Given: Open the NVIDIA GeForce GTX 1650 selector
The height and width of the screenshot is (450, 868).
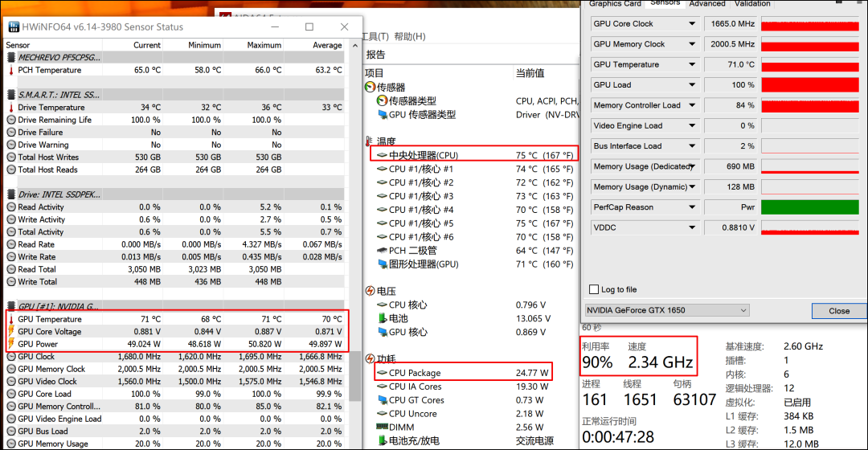Looking at the screenshot, I should click(667, 310).
